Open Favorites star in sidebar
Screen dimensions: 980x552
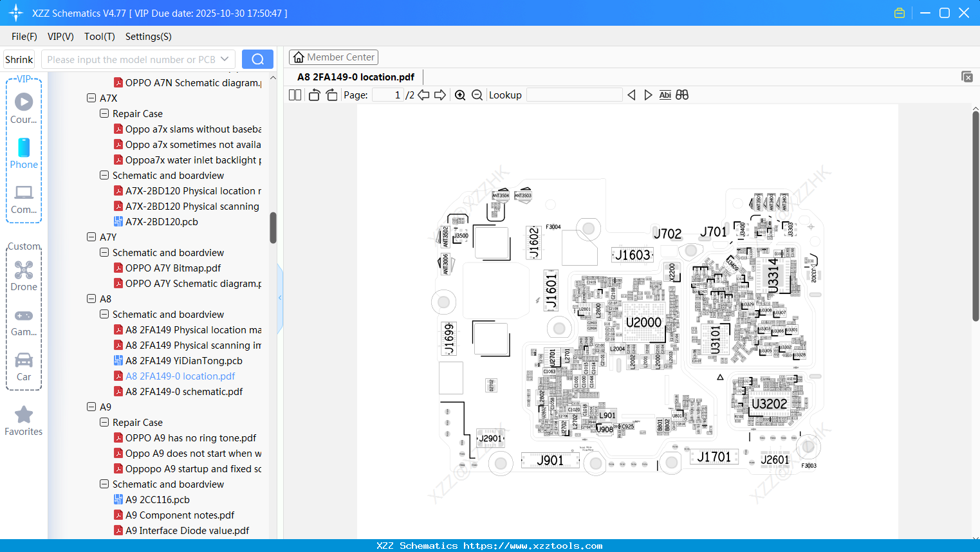(24, 421)
